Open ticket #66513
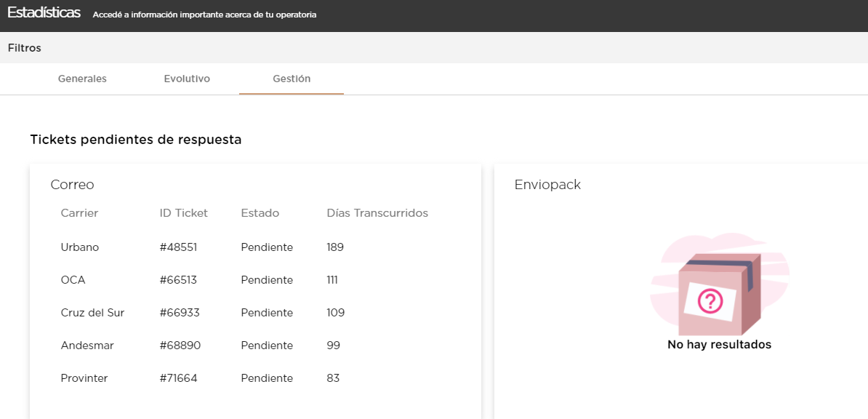 tap(178, 280)
